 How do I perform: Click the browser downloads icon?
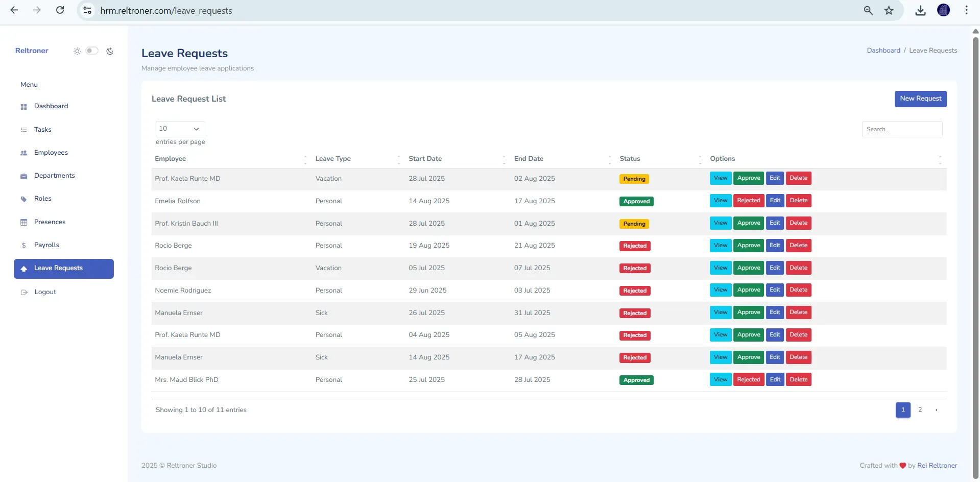click(x=920, y=10)
